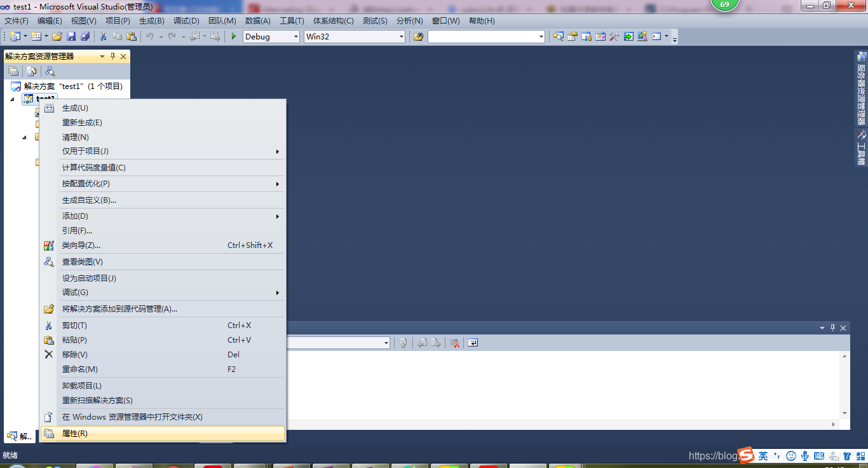Select the 解决方案 “test1” tree node
The width and height of the screenshot is (868, 468).
pos(67,86)
